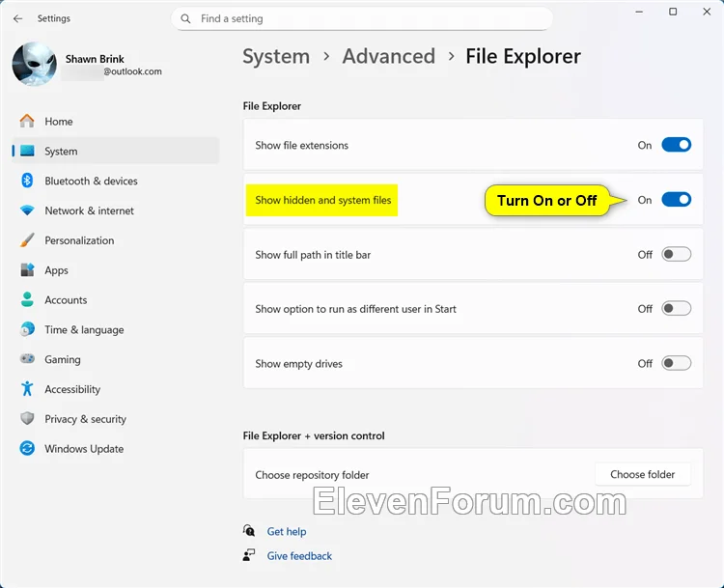This screenshot has width=724, height=588.
Task: Click the Home house icon
Action: pos(27,121)
